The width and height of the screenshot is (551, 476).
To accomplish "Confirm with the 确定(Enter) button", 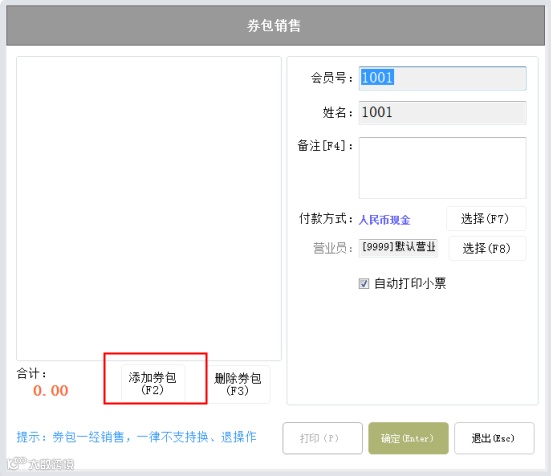I will [408, 438].
